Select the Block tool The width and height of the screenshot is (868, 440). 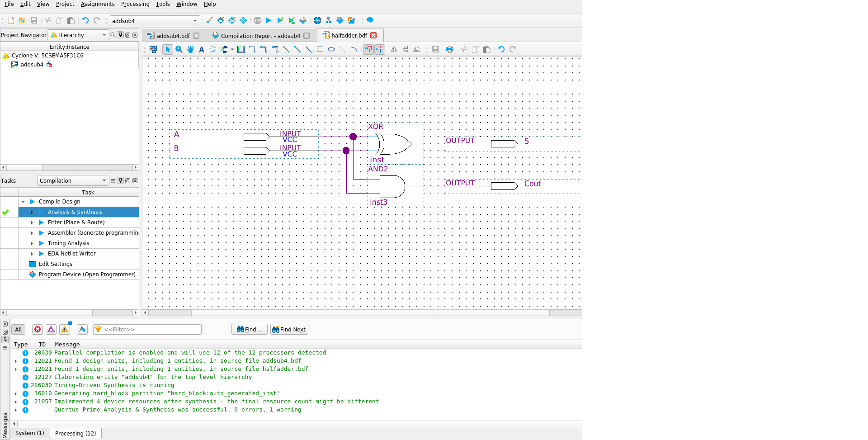tap(241, 49)
